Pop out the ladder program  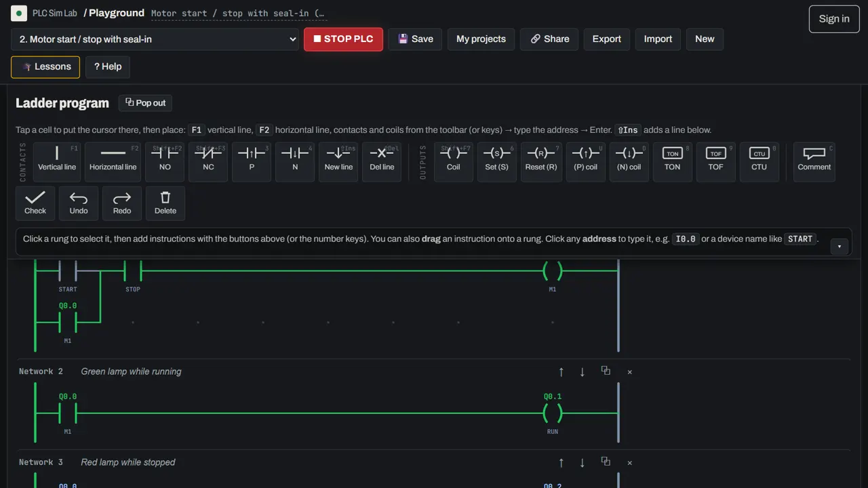(145, 103)
